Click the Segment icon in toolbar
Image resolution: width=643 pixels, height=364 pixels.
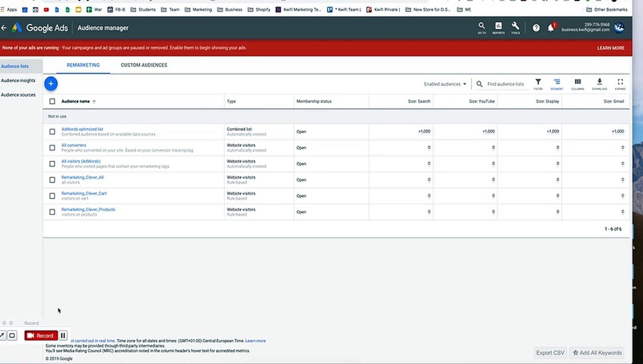point(557,83)
